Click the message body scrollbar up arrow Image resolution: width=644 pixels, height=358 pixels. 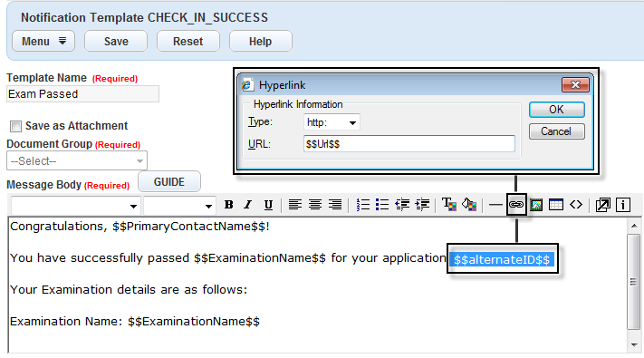(x=634, y=226)
